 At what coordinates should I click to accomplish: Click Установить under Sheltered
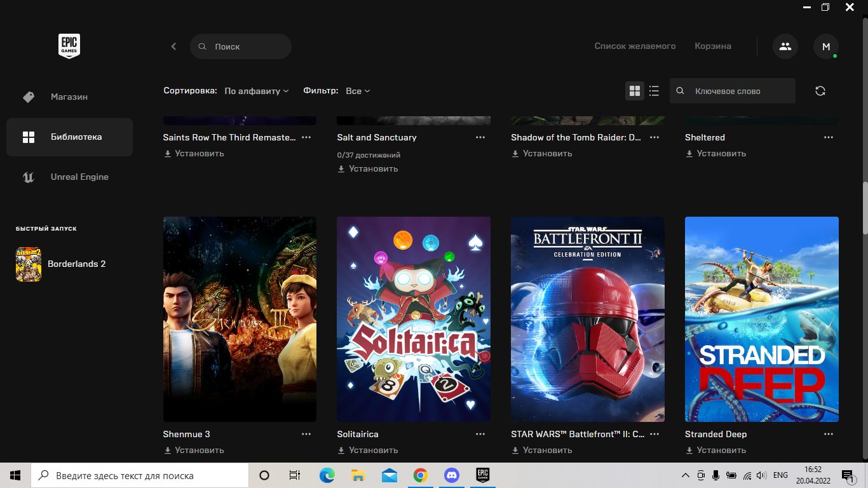pos(716,154)
